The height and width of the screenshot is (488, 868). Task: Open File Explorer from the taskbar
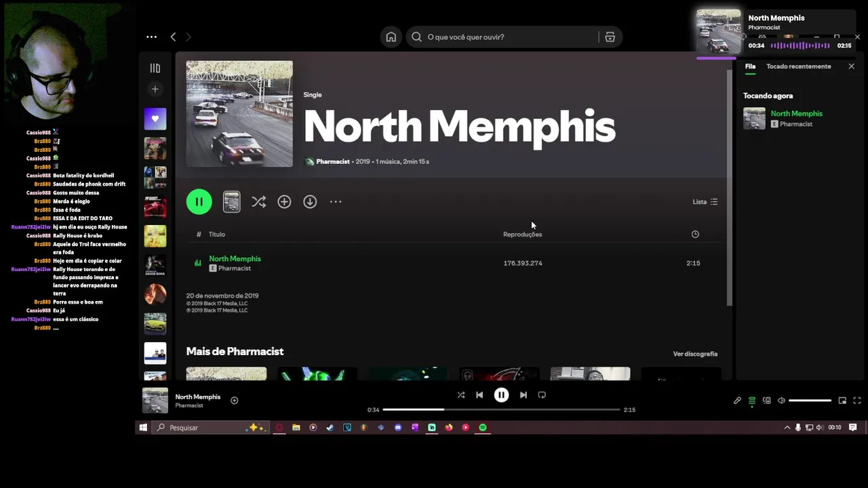(x=296, y=428)
